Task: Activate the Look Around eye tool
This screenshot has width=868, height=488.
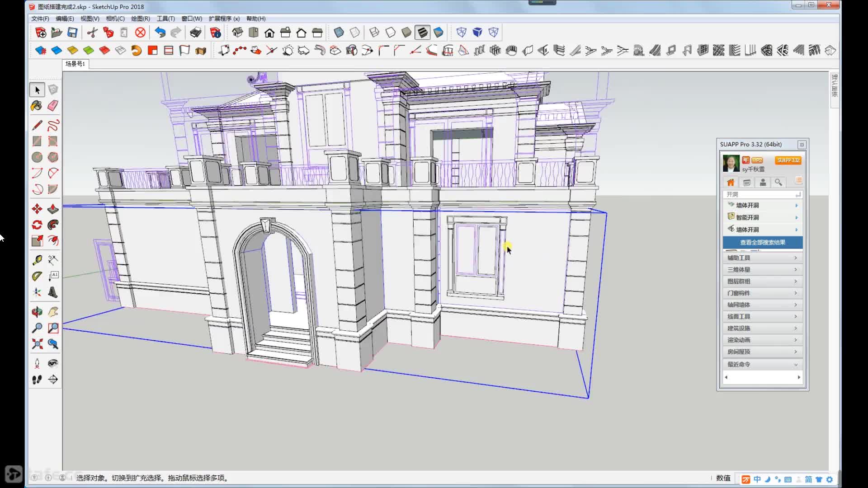Action: [x=53, y=363]
